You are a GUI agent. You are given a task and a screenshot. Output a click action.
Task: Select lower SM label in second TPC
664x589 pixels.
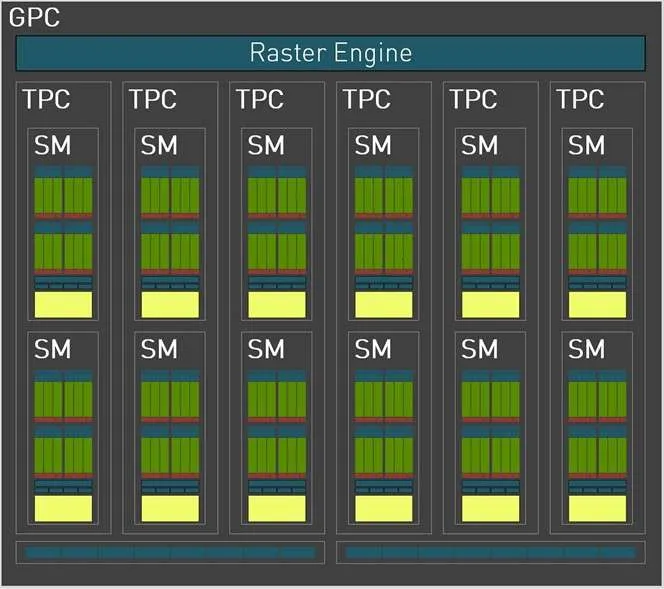[159, 349]
